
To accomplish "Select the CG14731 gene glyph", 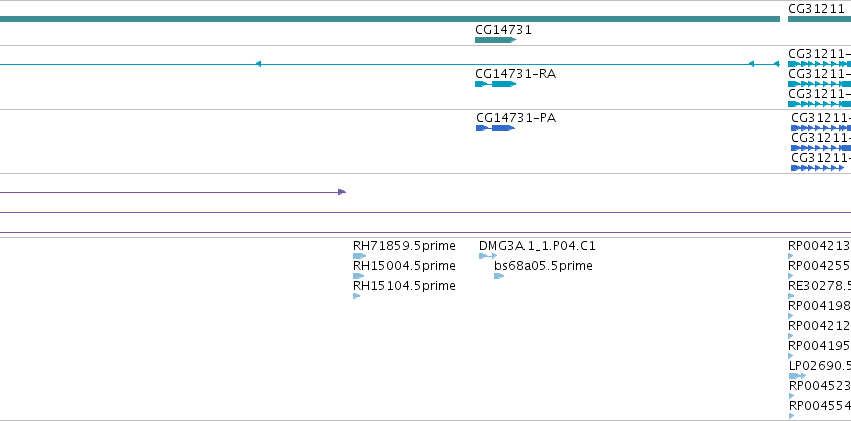I will (495, 40).
